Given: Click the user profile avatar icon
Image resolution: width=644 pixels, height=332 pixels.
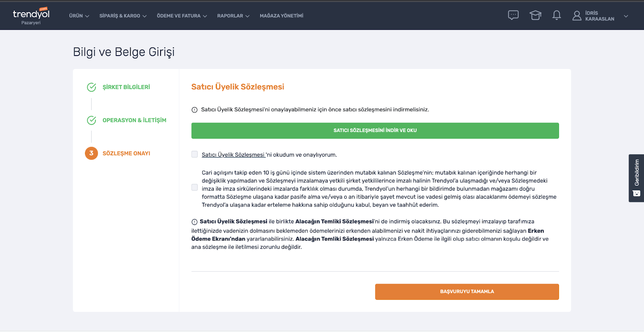Looking at the screenshot, I should click(577, 16).
